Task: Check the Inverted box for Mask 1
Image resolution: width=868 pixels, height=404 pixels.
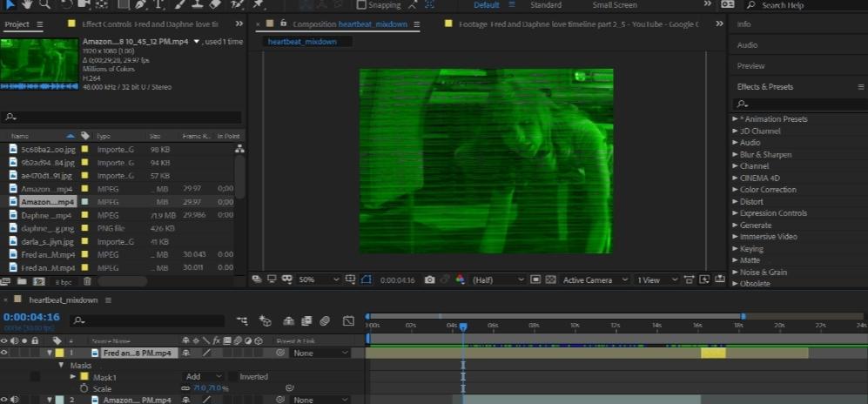Action: click(232, 377)
